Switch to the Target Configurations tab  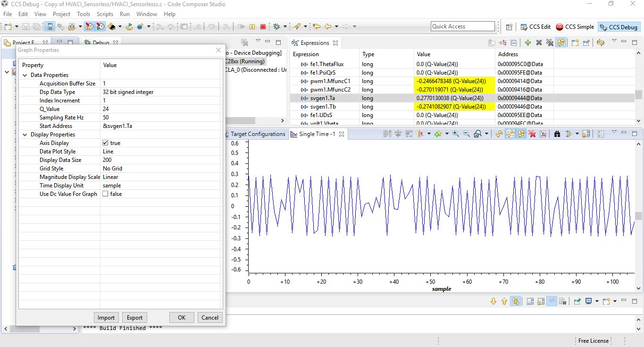pos(258,134)
